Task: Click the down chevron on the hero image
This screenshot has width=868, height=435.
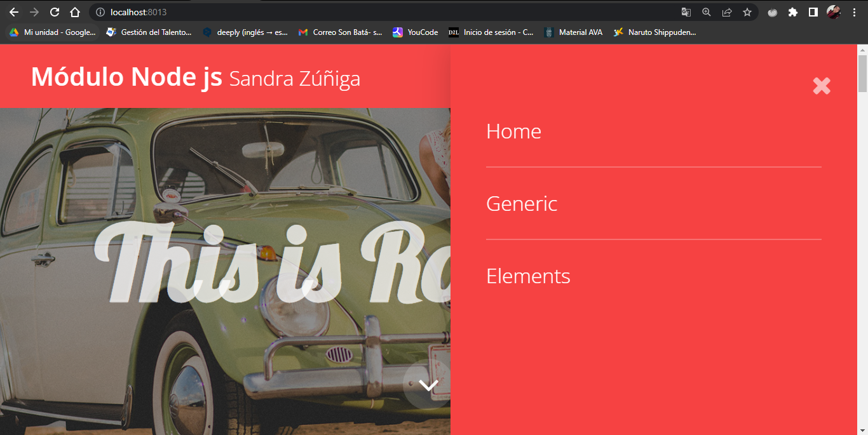Action: [x=428, y=384]
